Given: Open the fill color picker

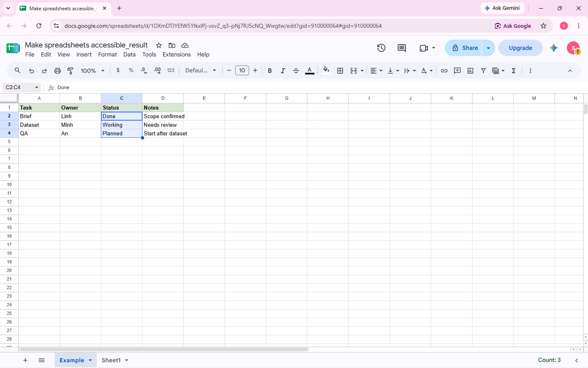Looking at the screenshot, I should (326, 71).
